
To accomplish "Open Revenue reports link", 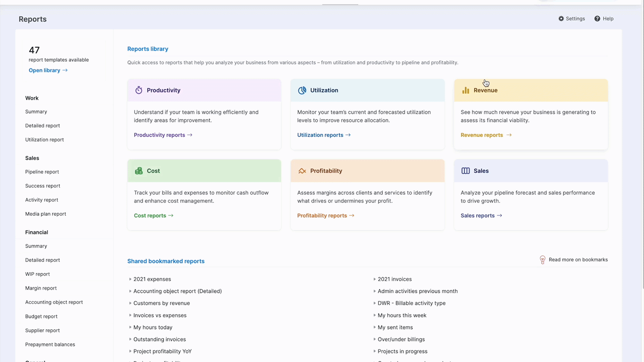I will 486,135.
